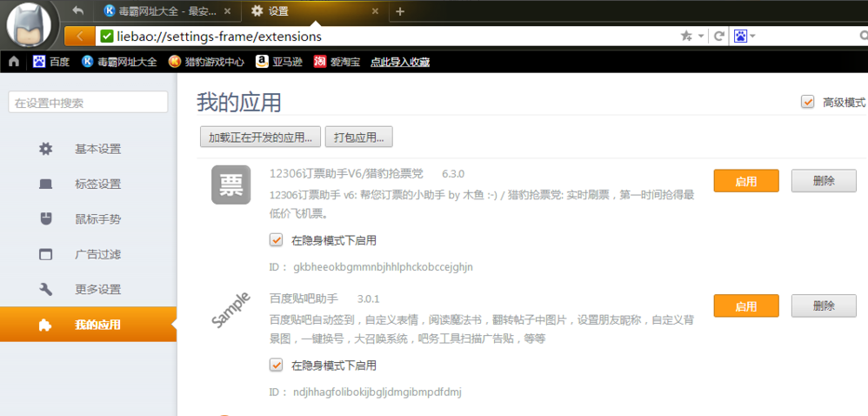
Task: Click the bookmark star icon in address bar
Action: coord(686,37)
